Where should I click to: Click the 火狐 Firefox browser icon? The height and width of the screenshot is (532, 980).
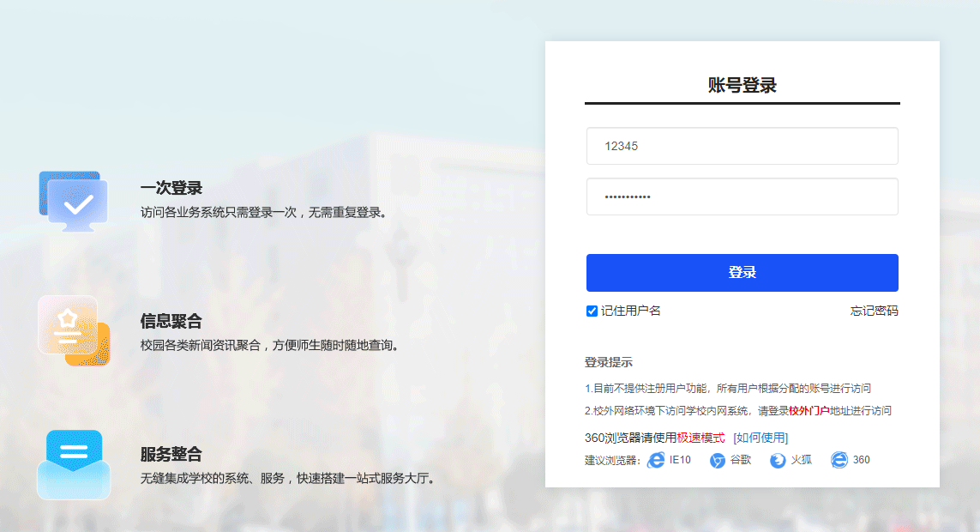click(x=778, y=460)
